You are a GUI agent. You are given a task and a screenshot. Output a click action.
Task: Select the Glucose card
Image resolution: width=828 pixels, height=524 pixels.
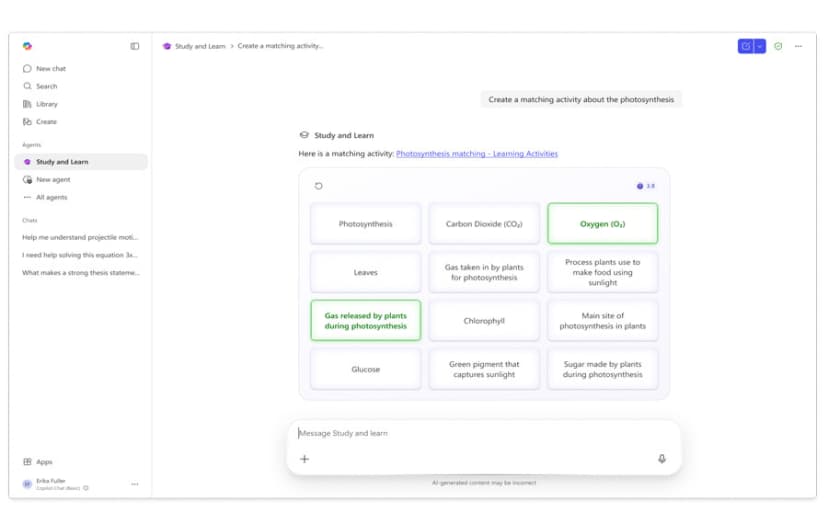365,369
